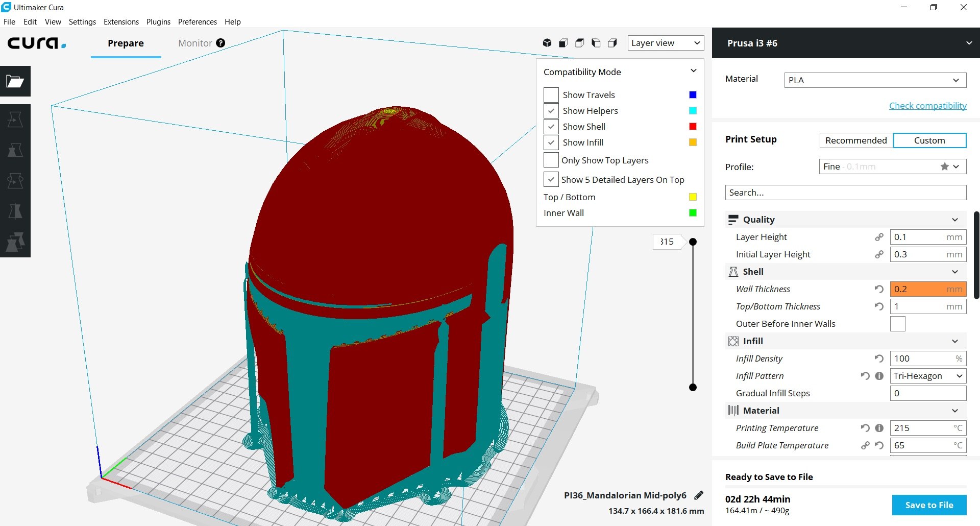Click the Printing Temperature info icon
980x526 pixels.
879,428
